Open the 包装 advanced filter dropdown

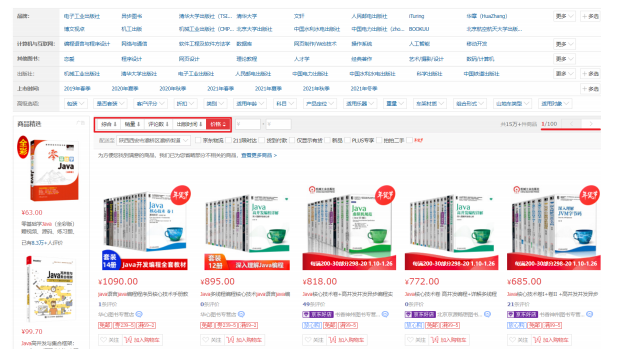tap(75, 104)
